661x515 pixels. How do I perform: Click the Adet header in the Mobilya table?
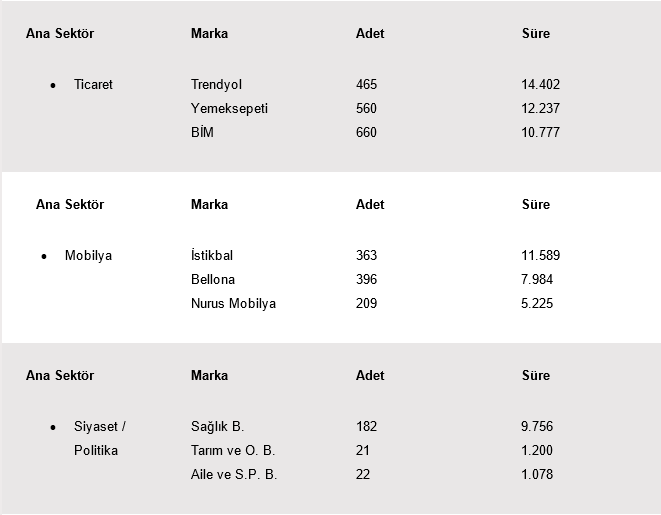click(x=370, y=204)
